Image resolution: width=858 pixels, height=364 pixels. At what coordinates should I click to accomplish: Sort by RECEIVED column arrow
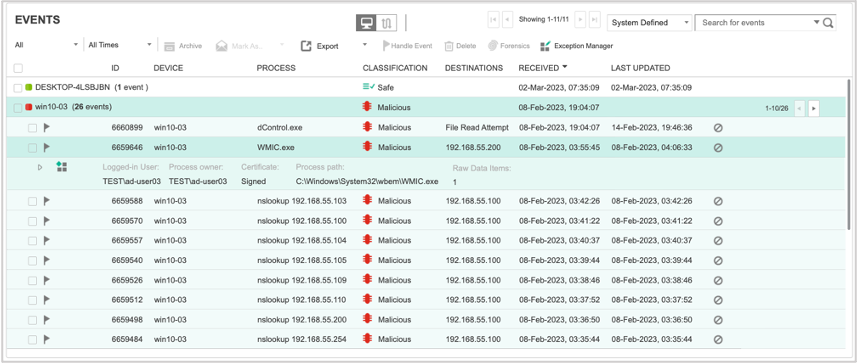pos(565,67)
